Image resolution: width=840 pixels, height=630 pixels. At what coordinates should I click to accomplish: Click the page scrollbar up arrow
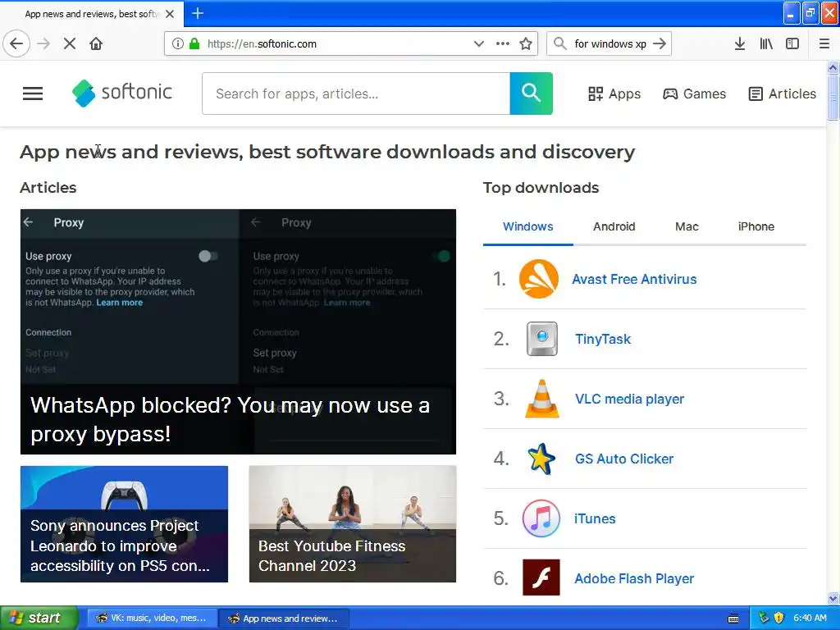pyautogui.click(x=833, y=67)
